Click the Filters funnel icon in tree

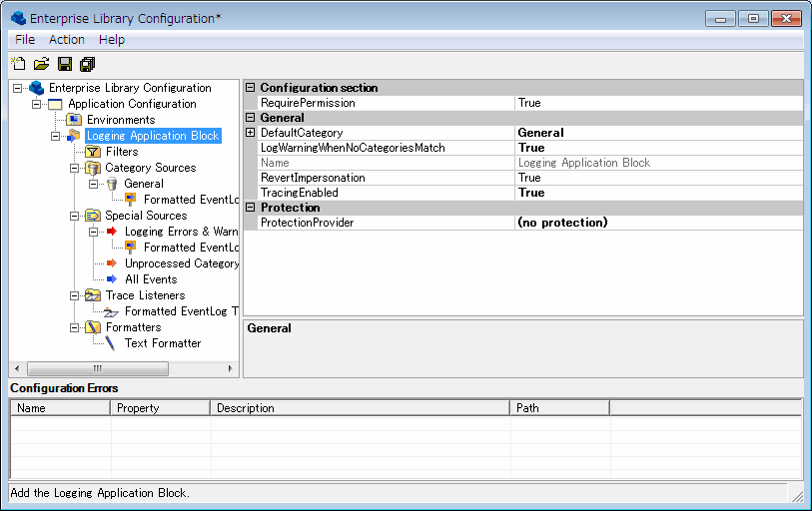pyautogui.click(x=93, y=152)
